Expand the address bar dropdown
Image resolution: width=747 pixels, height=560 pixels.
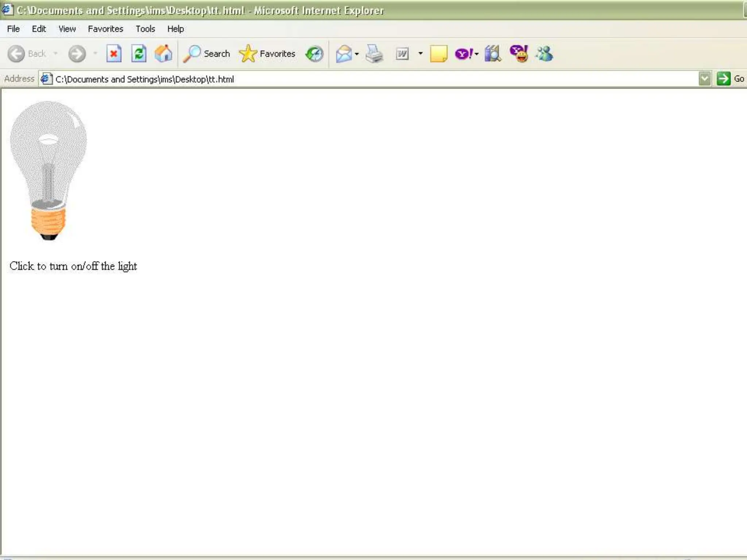click(x=705, y=79)
